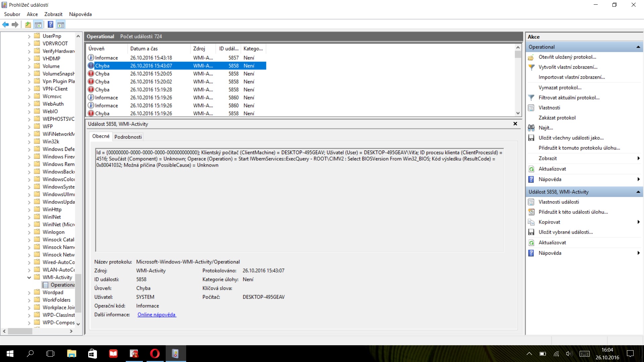Screen dimensions: 644x362
Task: Expand the Kopírovat submenu arrow
Action: point(638,222)
